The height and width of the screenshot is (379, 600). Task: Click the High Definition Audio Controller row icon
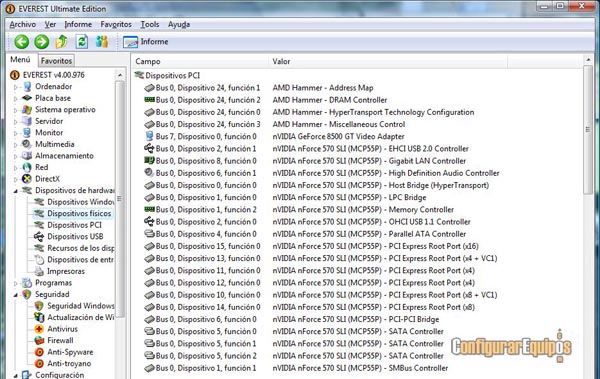point(149,173)
